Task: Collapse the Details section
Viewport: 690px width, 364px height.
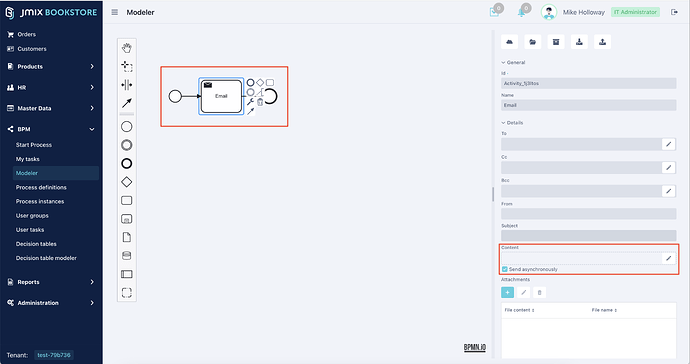Action: pyautogui.click(x=512, y=123)
